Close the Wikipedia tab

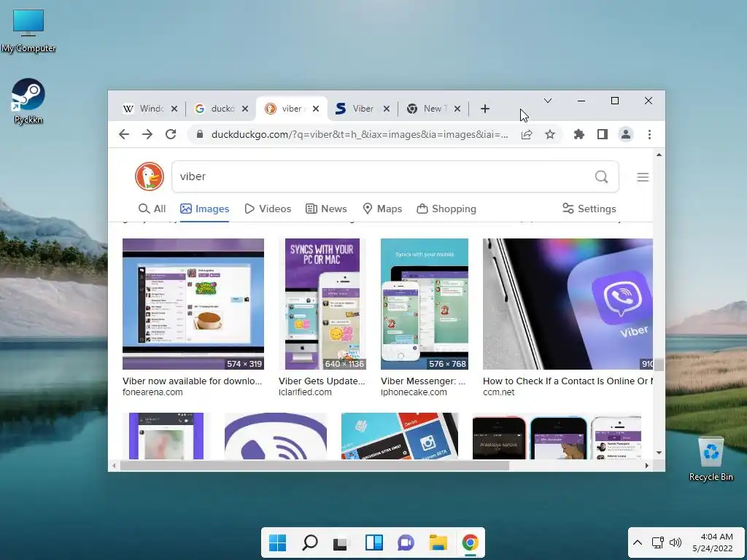[174, 109]
